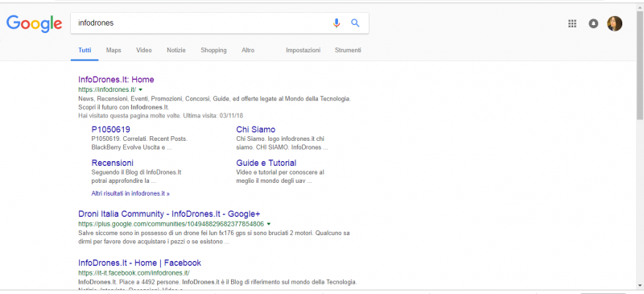Switch to the Notizie tab

[x=176, y=50]
